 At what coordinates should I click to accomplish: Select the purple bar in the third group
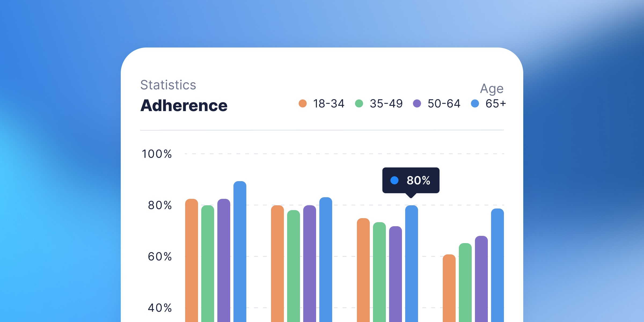pyautogui.click(x=396, y=274)
